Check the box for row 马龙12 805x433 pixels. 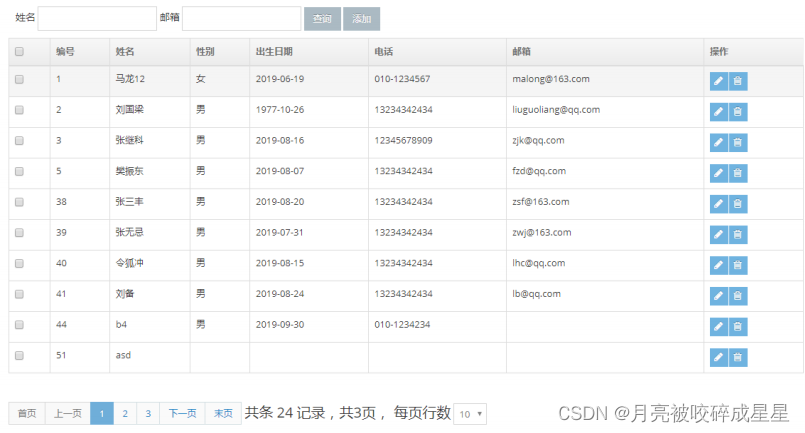click(x=20, y=79)
